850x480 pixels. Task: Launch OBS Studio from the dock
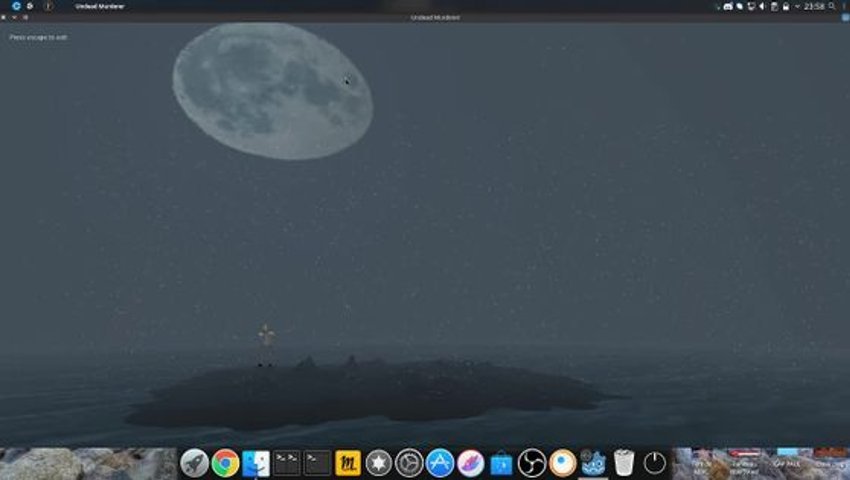pyautogui.click(x=532, y=463)
